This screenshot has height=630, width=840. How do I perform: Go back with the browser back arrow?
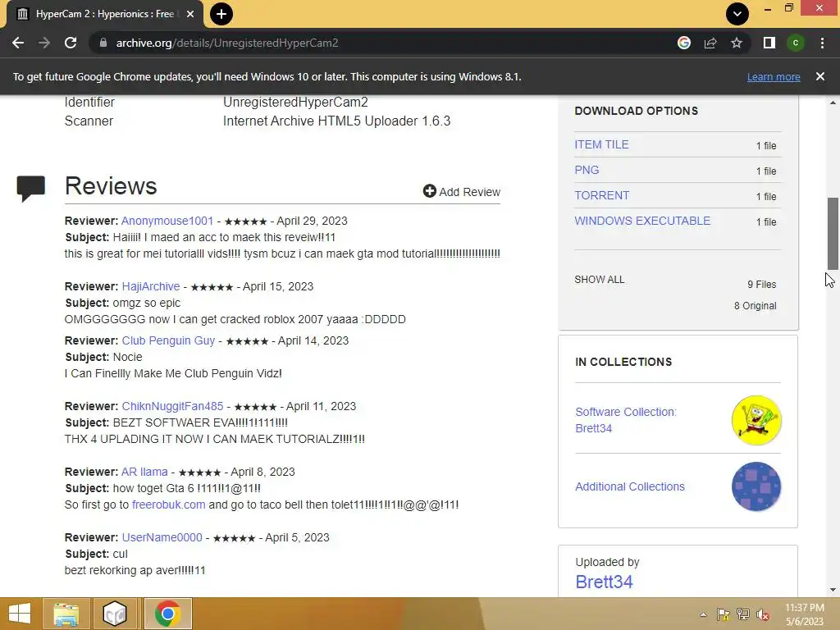click(18, 43)
